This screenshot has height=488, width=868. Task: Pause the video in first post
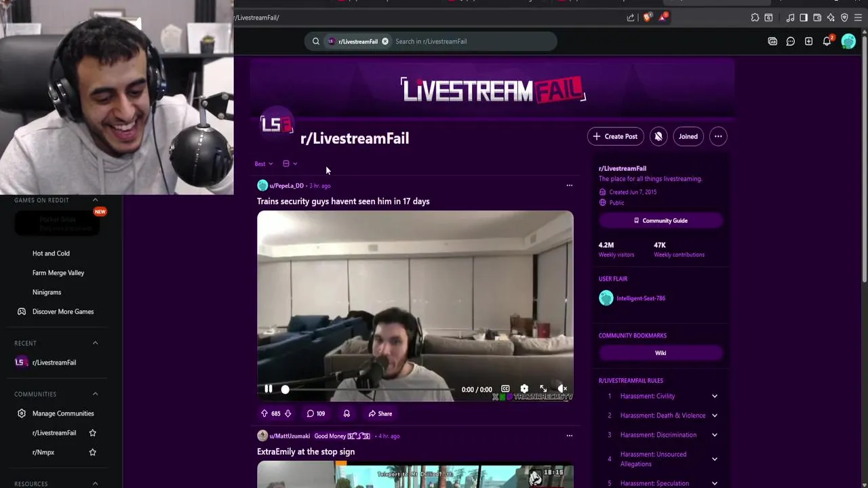point(269,389)
